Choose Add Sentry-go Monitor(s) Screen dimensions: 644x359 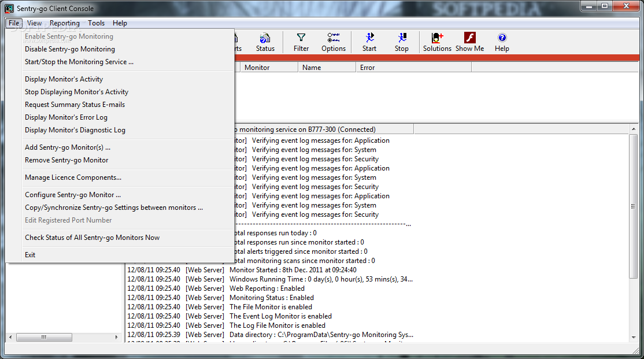coord(120,147)
